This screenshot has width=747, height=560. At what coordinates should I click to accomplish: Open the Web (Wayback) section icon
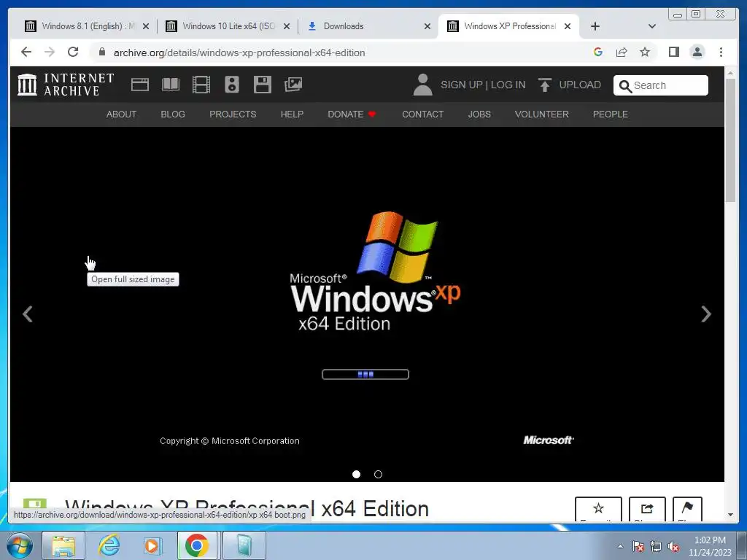[140, 85]
